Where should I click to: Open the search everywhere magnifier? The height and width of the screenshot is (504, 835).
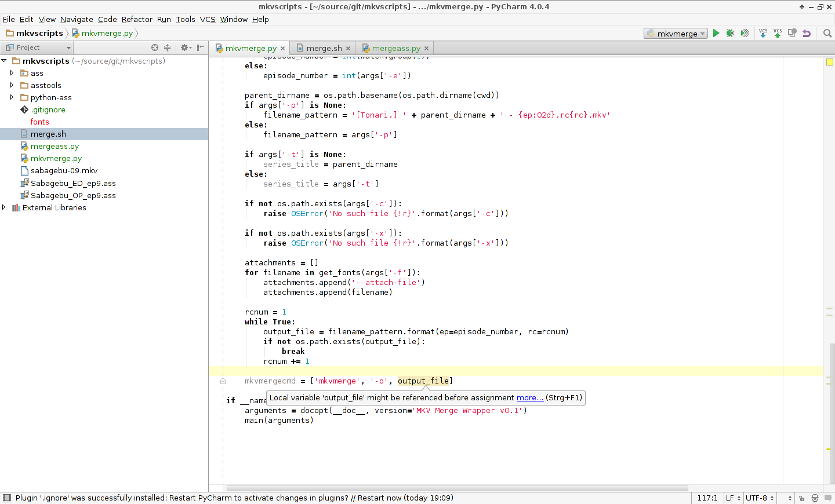[827, 33]
